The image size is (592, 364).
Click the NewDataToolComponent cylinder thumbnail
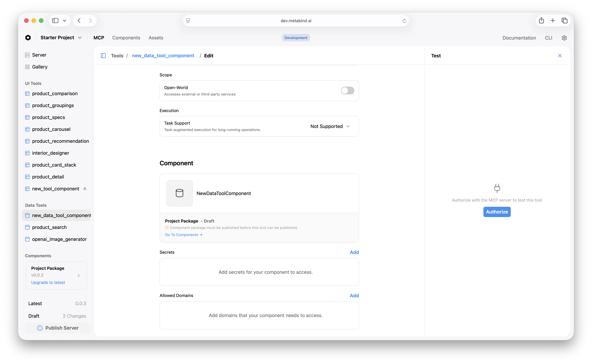pyautogui.click(x=179, y=193)
